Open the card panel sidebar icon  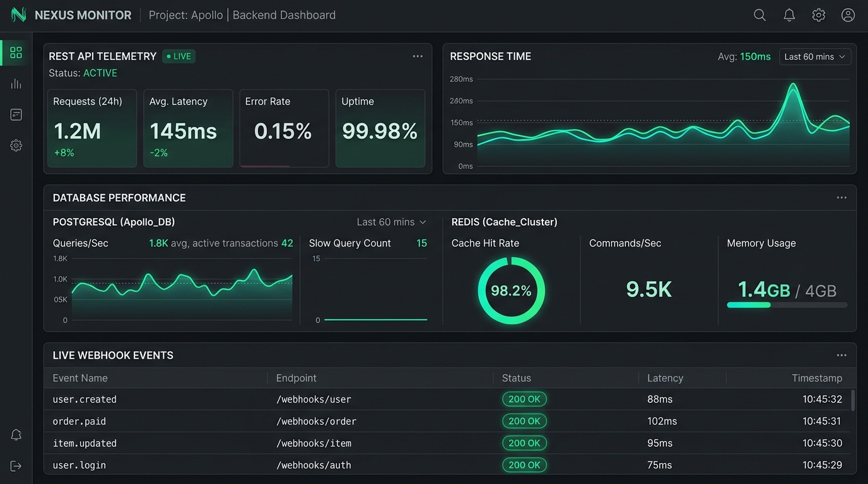(x=16, y=115)
